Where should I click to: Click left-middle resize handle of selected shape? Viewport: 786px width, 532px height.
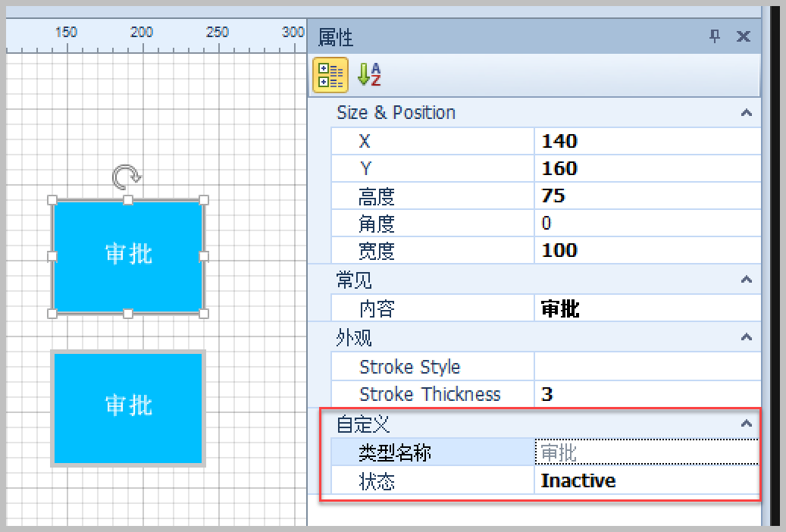click(x=52, y=257)
